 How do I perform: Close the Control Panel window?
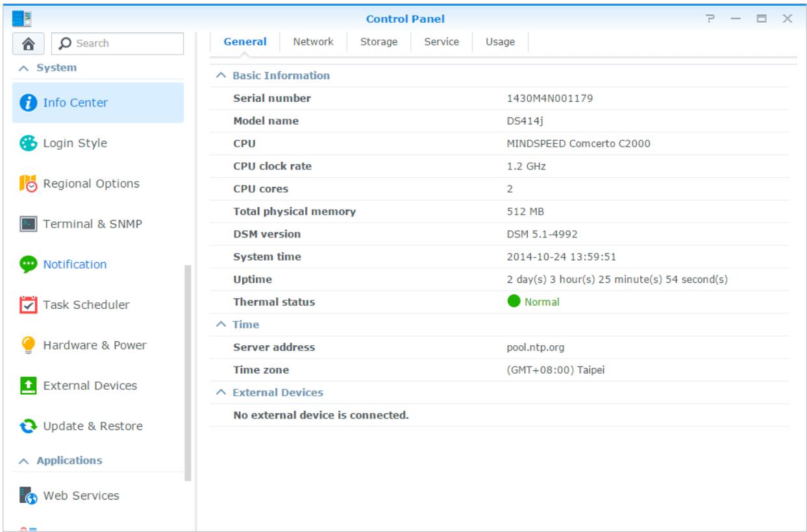click(x=787, y=19)
